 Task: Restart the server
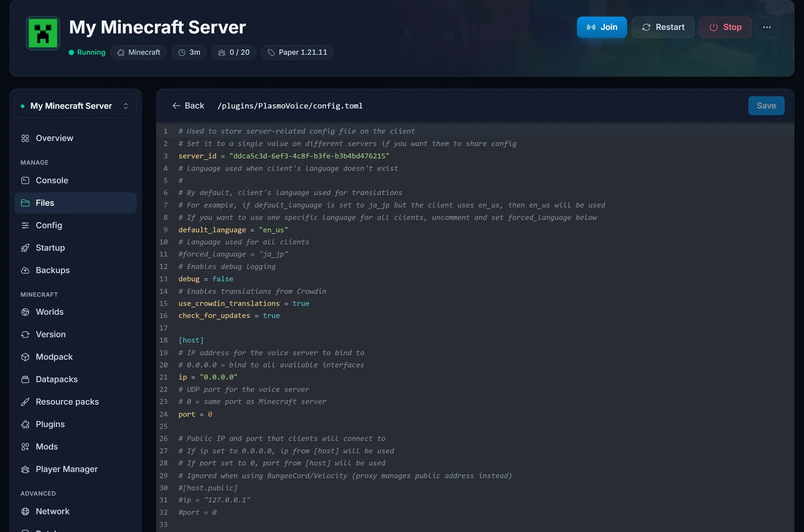663,27
